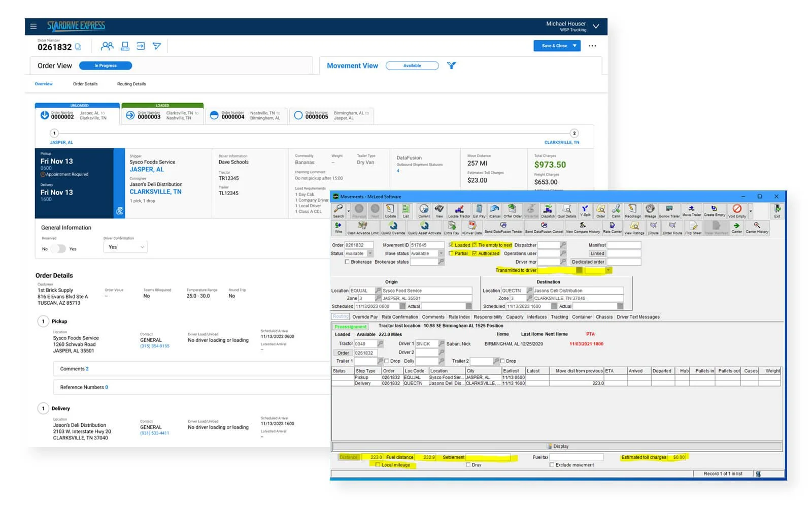Toggle the Authorized checkbox

click(x=475, y=253)
